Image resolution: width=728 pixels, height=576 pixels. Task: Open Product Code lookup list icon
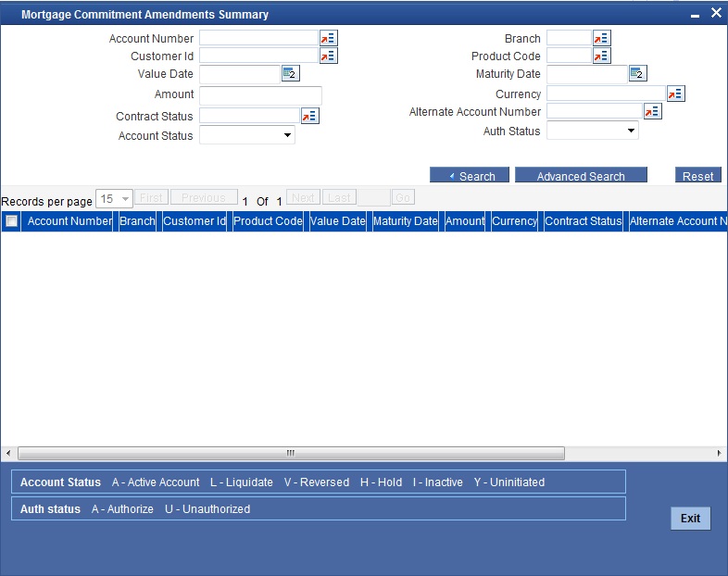(602, 56)
